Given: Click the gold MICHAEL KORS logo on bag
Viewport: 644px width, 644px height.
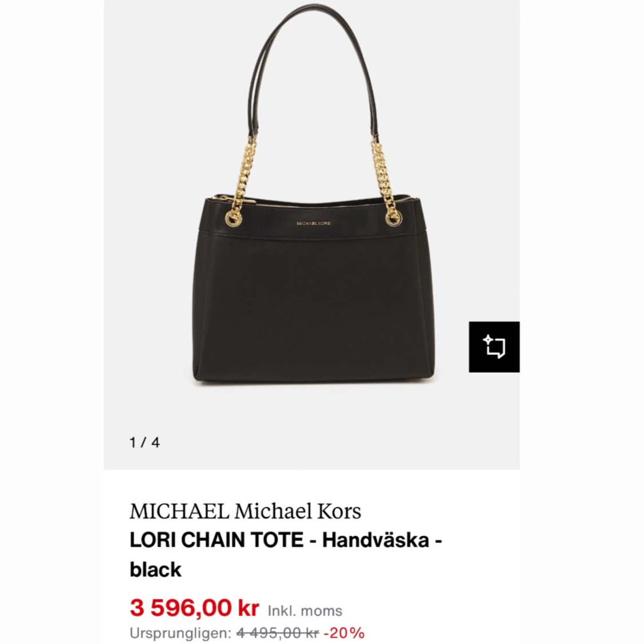Looking at the screenshot, I should tap(313, 223).
